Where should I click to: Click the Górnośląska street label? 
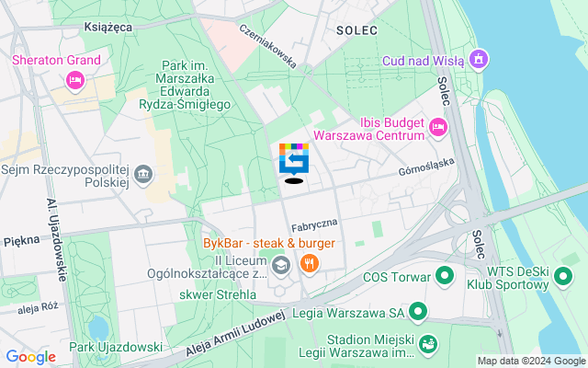pos(426,167)
